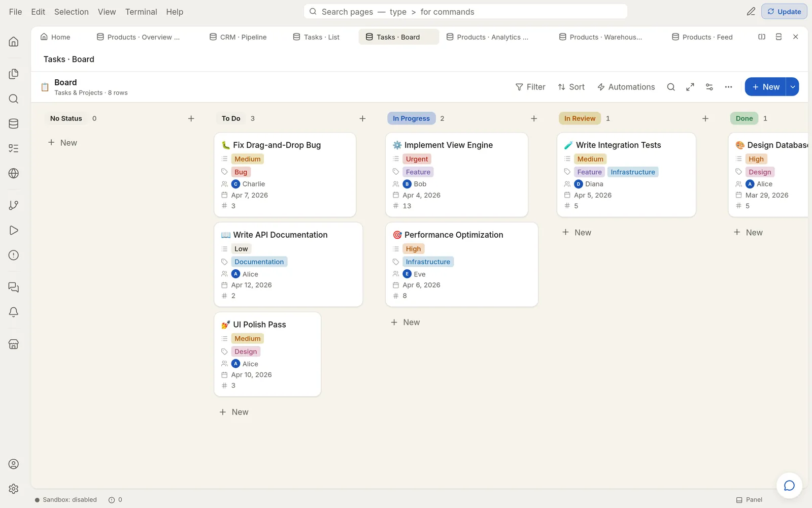Open Automations
This screenshot has height=508, width=812.
pos(626,87)
